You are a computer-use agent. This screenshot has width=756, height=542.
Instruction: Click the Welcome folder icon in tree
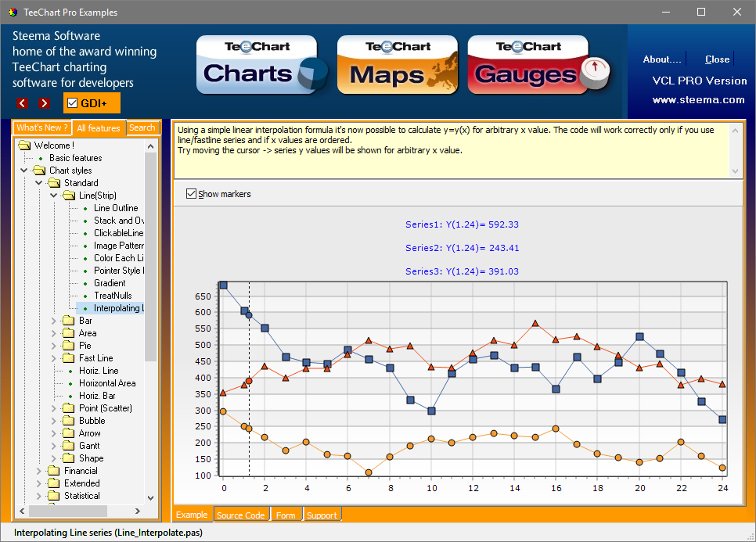point(24,145)
